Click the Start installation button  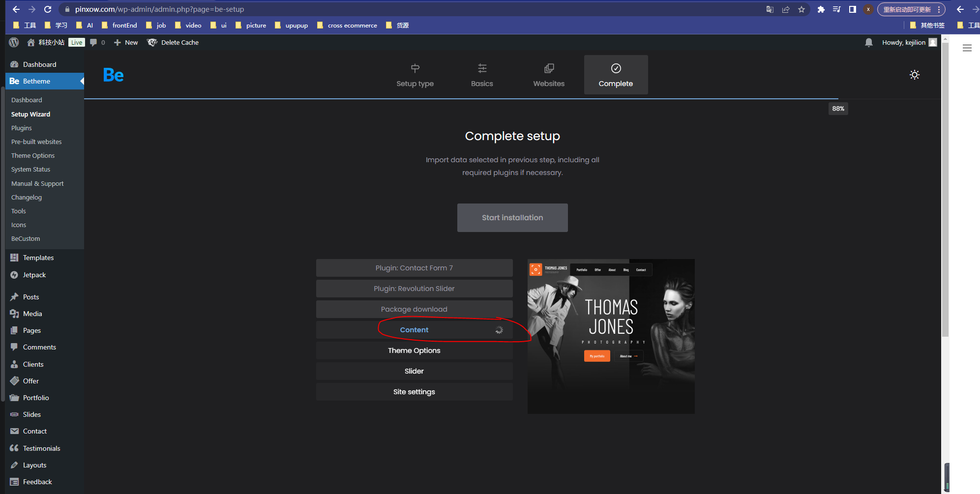coord(512,218)
